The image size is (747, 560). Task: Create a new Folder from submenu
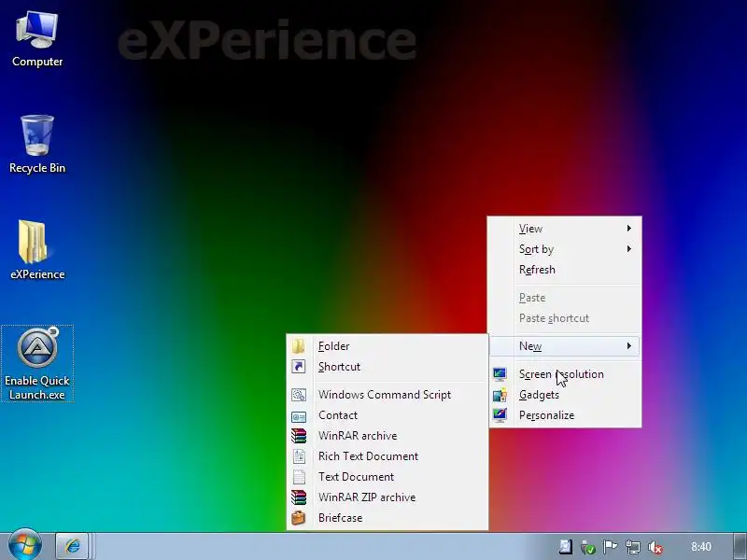click(x=388, y=346)
